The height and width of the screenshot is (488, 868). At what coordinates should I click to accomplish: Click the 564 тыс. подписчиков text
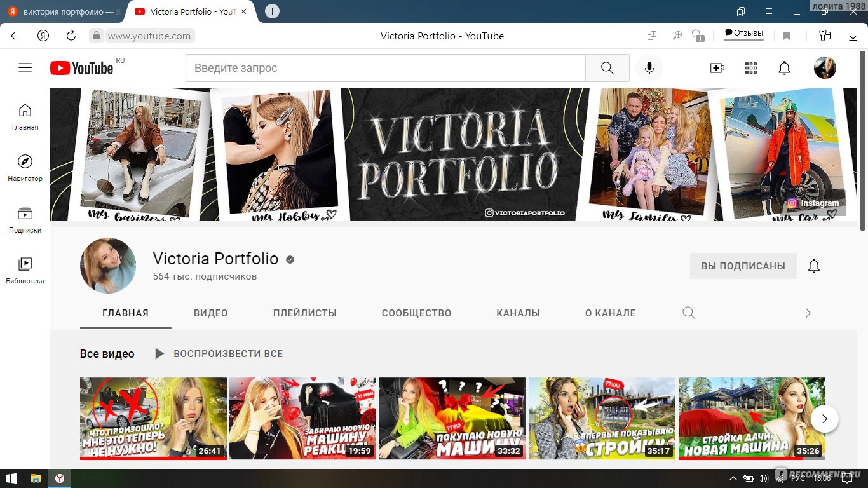click(x=205, y=276)
